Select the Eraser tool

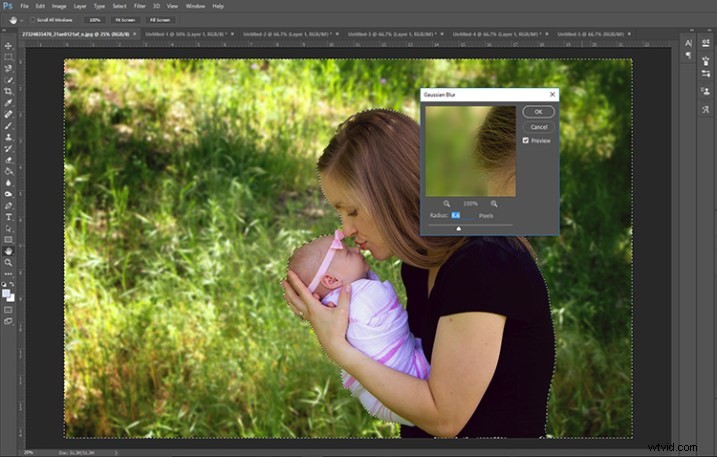click(x=8, y=160)
